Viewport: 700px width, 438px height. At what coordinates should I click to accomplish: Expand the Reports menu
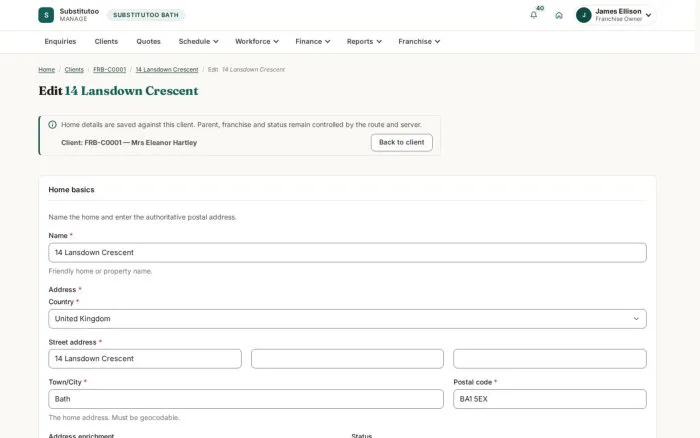364,42
